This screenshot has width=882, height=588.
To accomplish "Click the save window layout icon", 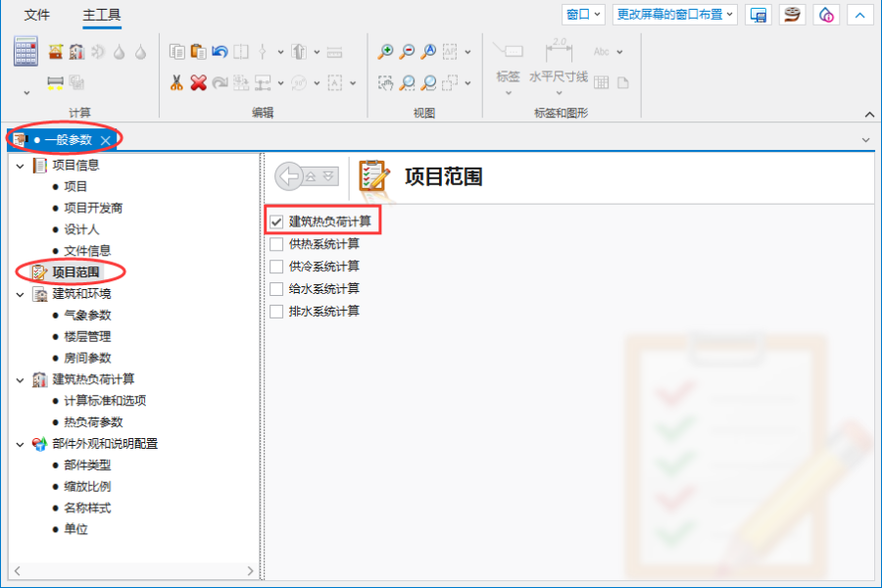I will [757, 15].
